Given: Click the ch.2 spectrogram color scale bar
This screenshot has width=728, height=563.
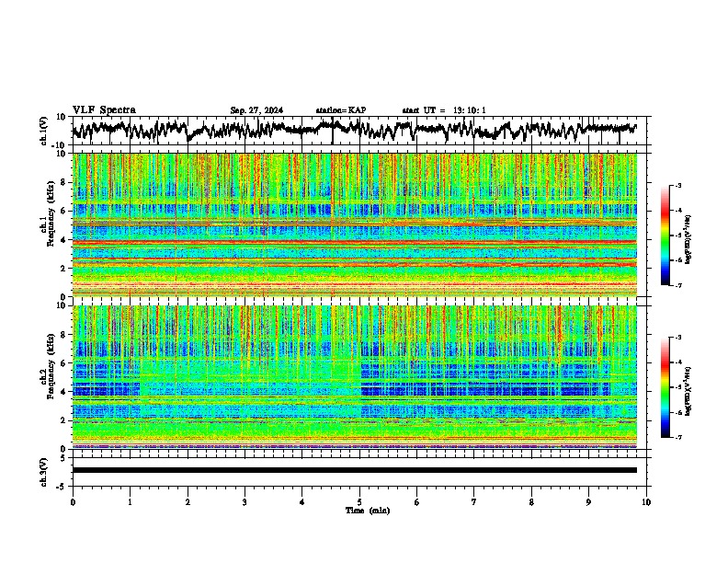Looking at the screenshot, I should [665, 387].
